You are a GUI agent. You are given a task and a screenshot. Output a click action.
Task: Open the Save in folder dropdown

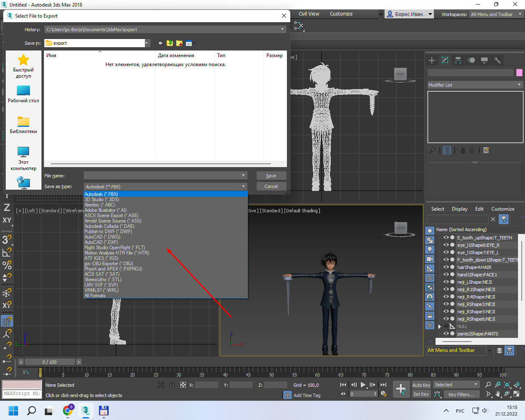(x=147, y=43)
